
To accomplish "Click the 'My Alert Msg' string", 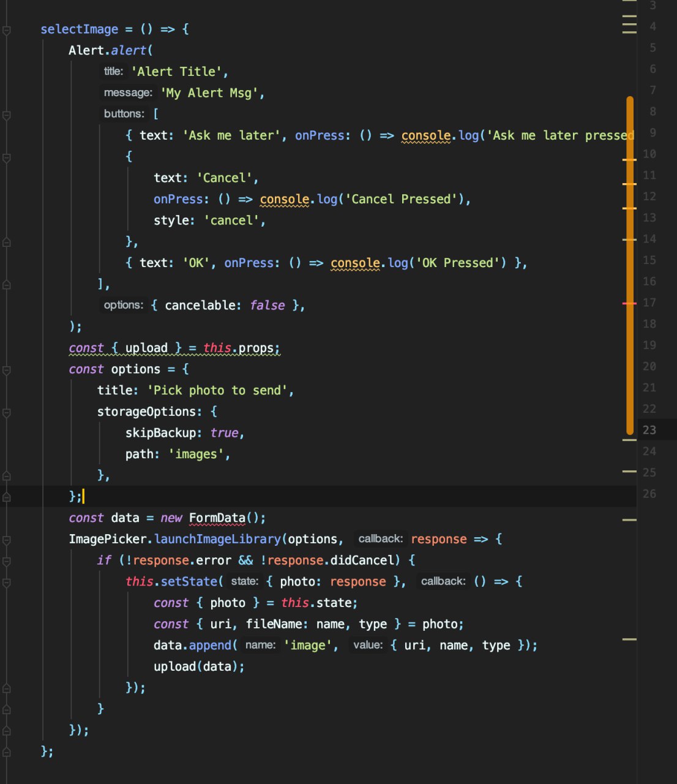I will (209, 93).
